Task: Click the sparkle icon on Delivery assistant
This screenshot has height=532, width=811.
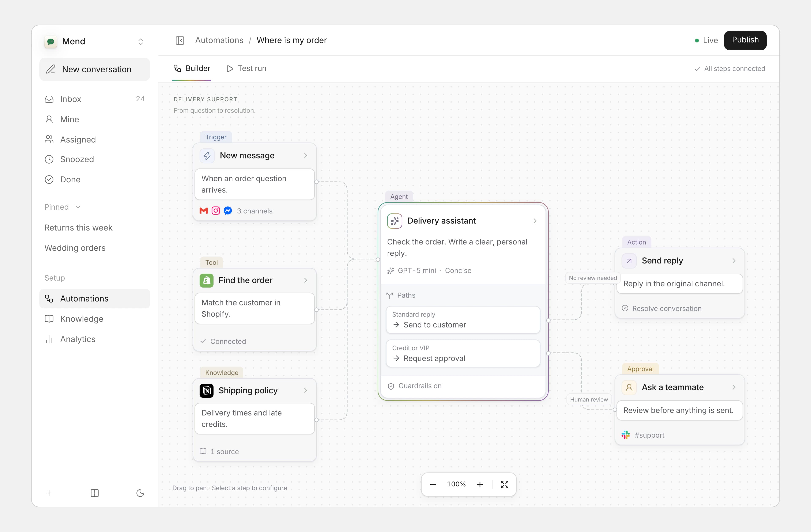Action: pos(394,221)
